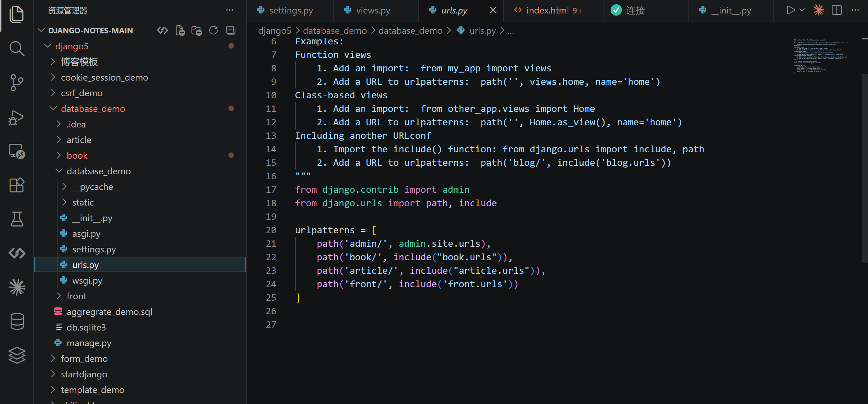Open Source Control view
The width and height of the screenshot is (868, 404).
click(17, 82)
